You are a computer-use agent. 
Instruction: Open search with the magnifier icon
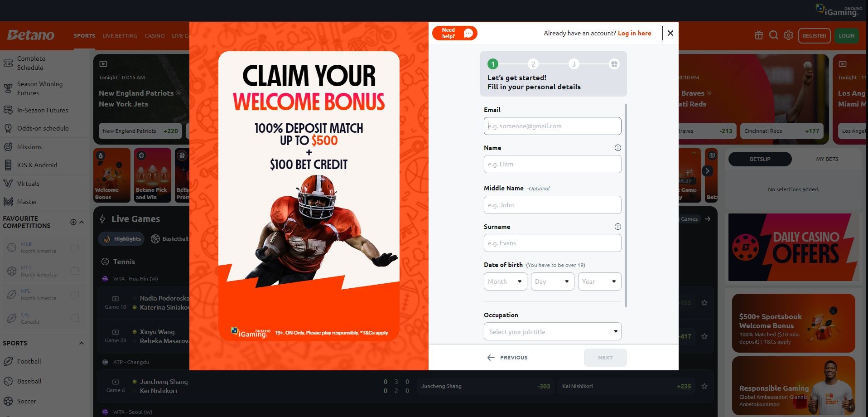pyautogui.click(x=773, y=35)
